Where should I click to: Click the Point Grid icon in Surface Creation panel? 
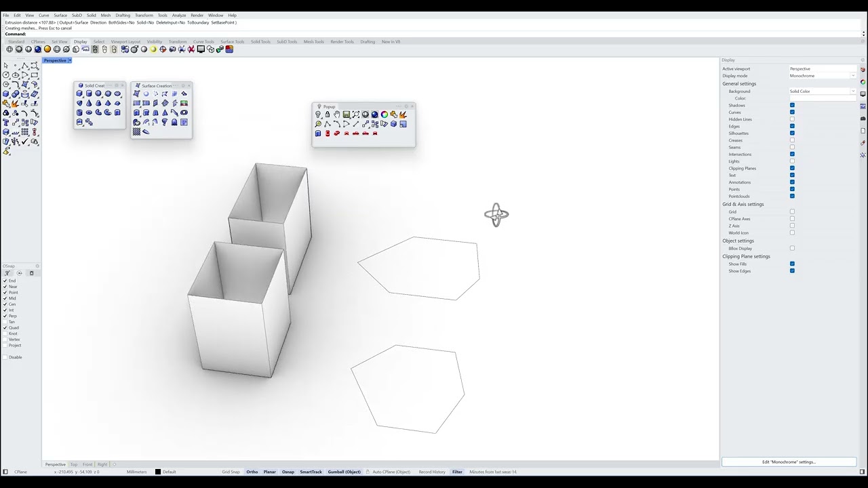click(x=136, y=131)
